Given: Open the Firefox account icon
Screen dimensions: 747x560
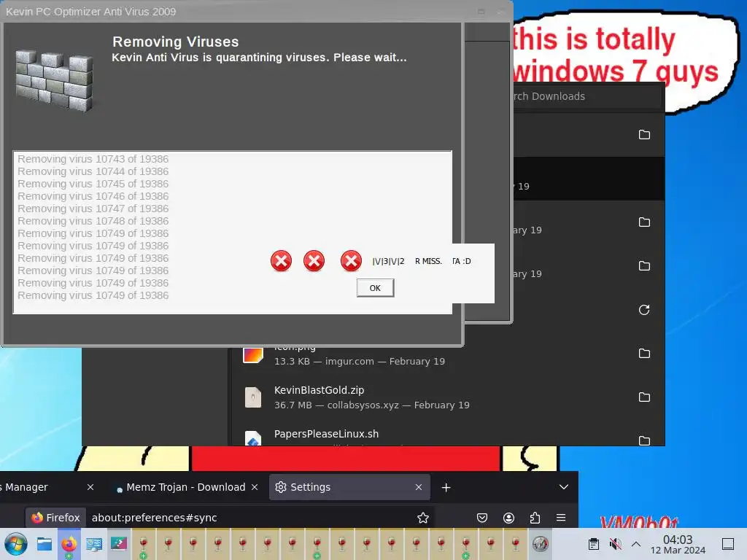Looking at the screenshot, I should (x=508, y=518).
